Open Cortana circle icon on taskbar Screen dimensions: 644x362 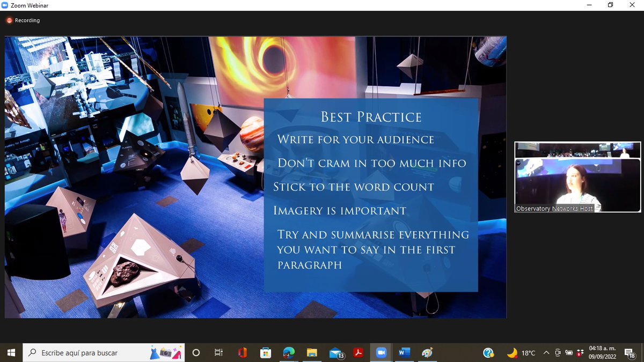click(196, 353)
